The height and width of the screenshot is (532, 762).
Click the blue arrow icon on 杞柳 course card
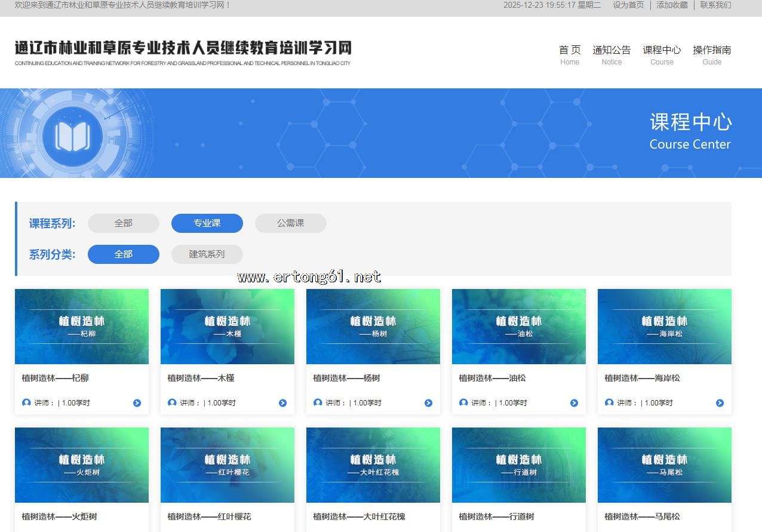click(137, 403)
